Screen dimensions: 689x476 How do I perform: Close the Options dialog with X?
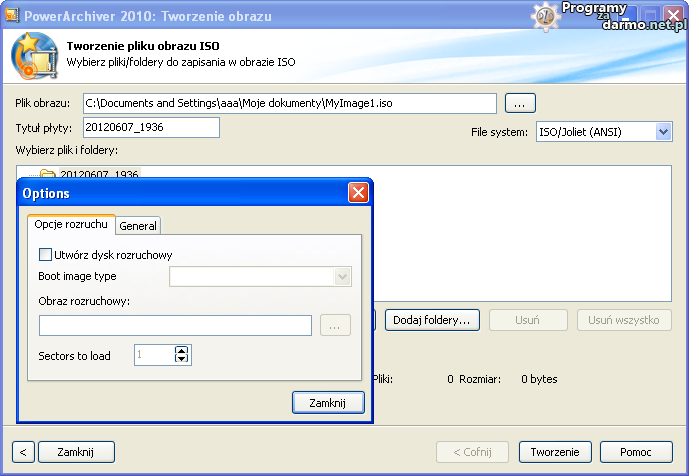tap(358, 193)
